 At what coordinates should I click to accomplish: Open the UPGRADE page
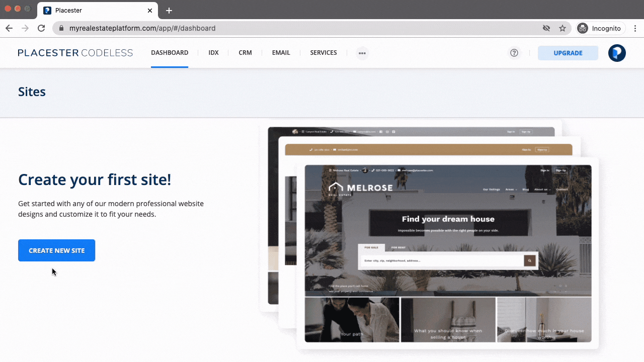pyautogui.click(x=568, y=52)
